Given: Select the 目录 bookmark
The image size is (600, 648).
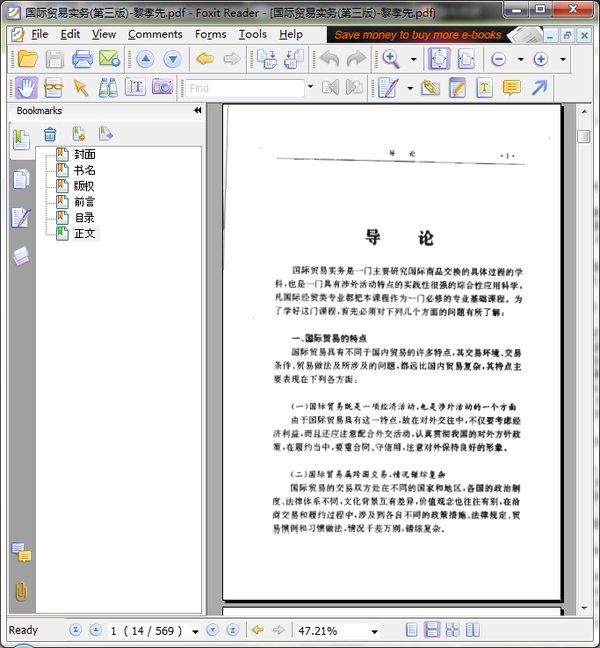Looking at the screenshot, I should (x=85, y=217).
